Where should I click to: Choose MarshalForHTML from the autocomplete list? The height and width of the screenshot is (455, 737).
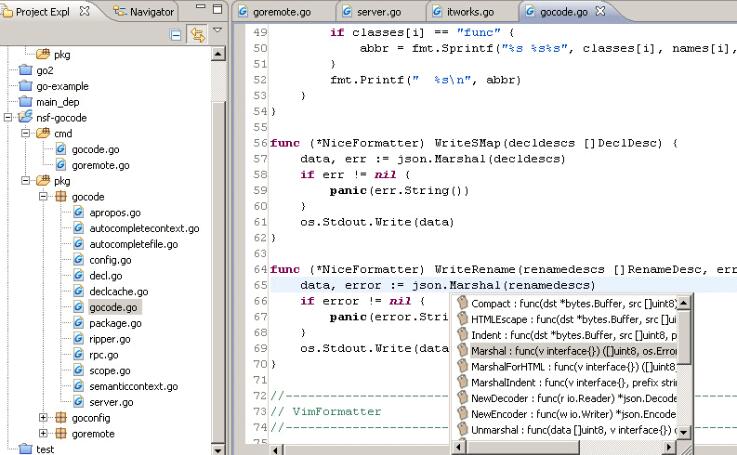[x=566, y=367]
